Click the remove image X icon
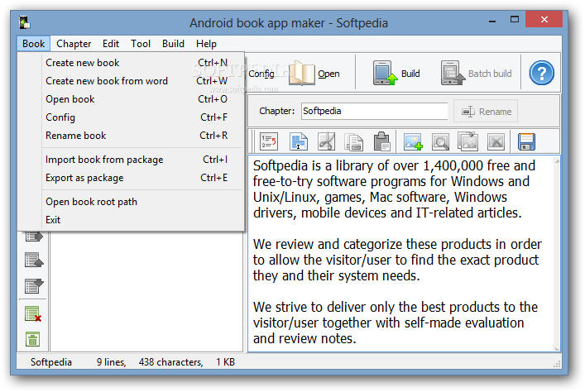The height and width of the screenshot is (392, 585). tap(496, 141)
